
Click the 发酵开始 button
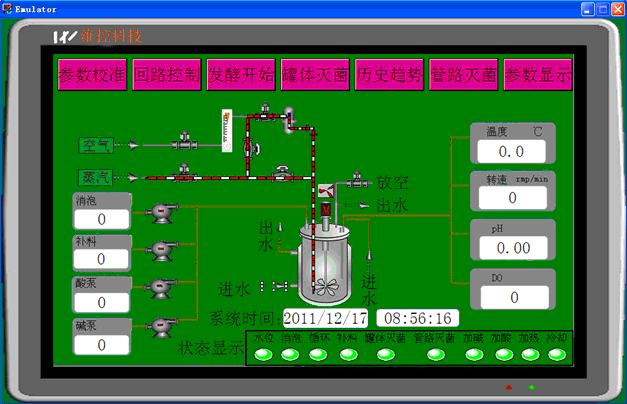pyautogui.click(x=241, y=75)
